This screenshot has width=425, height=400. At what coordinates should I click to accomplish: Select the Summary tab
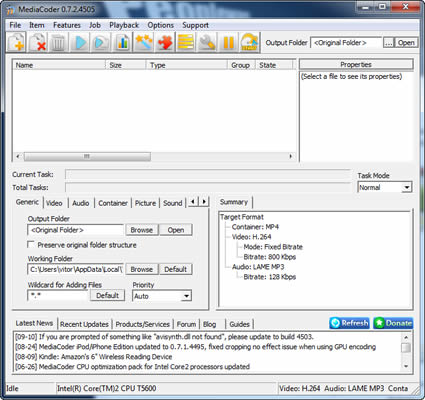[x=234, y=202]
